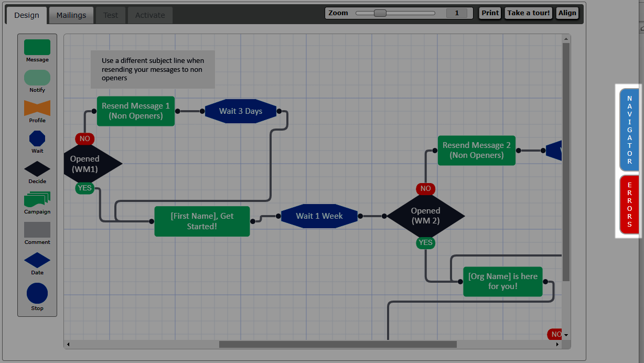Select the Campaign stacked icon
The width and height of the screenshot is (644, 363).
point(37,199)
